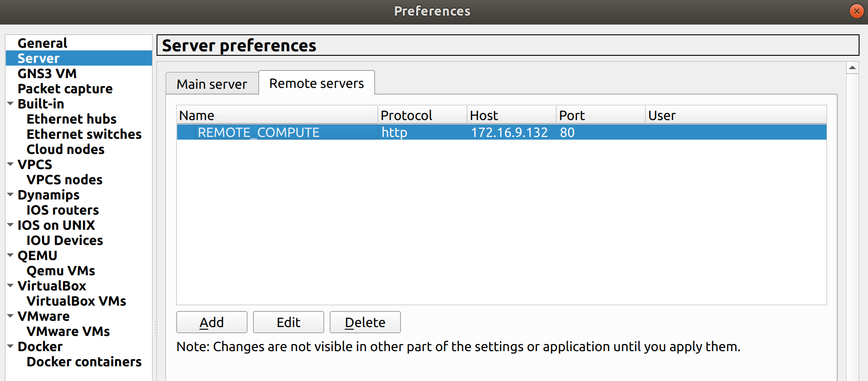Open Packet capture preferences
The height and width of the screenshot is (381, 868).
click(65, 88)
